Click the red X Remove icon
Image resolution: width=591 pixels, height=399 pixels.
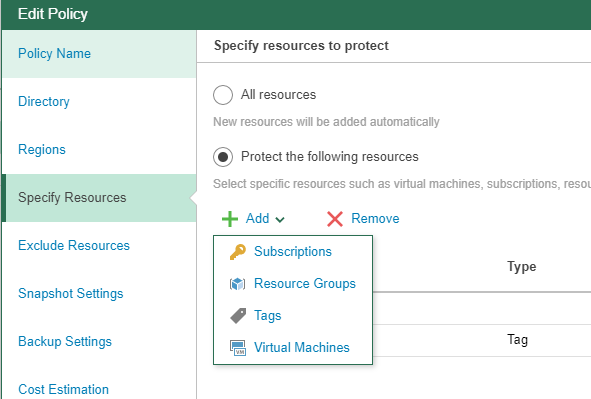(x=335, y=219)
